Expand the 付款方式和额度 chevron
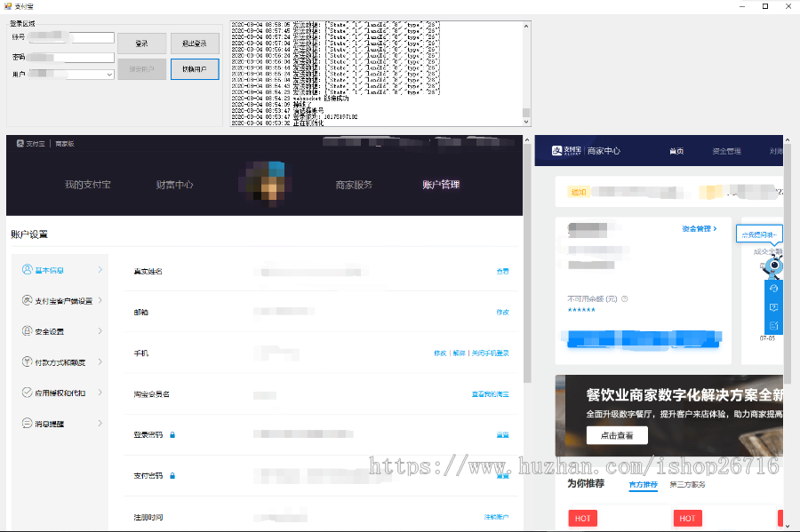 [x=100, y=361]
